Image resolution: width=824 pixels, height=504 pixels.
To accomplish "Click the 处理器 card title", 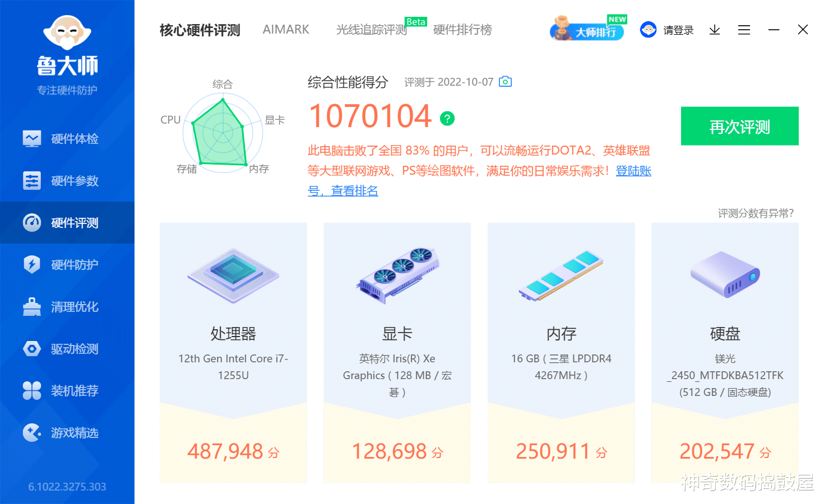I will [233, 334].
